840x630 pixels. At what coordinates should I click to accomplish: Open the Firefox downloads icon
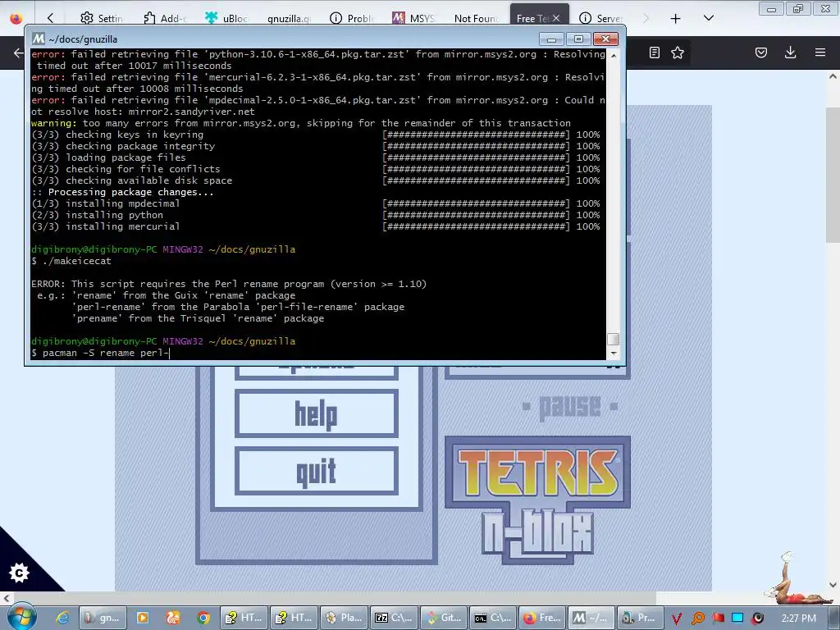[790, 52]
